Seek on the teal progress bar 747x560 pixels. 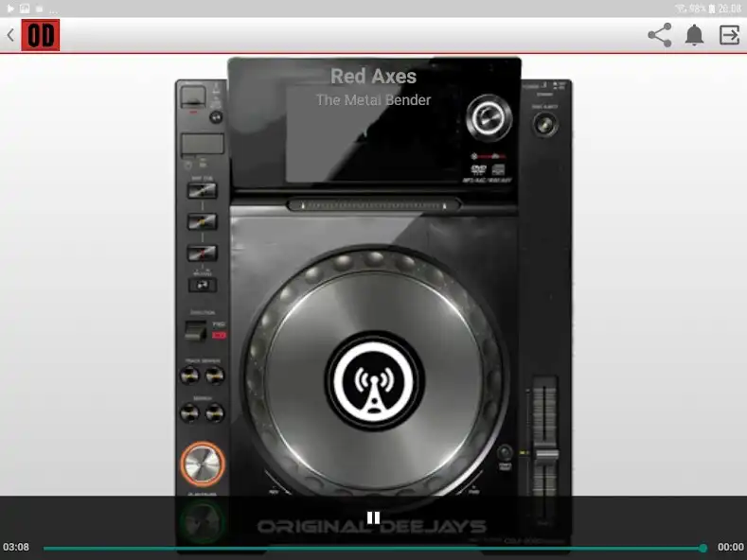[x=373, y=548]
